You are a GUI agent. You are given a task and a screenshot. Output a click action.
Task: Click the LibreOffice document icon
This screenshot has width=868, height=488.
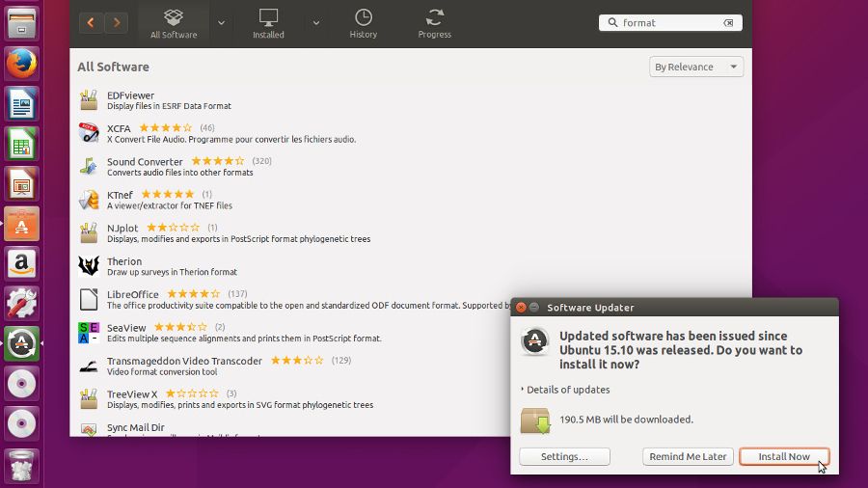click(x=89, y=299)
